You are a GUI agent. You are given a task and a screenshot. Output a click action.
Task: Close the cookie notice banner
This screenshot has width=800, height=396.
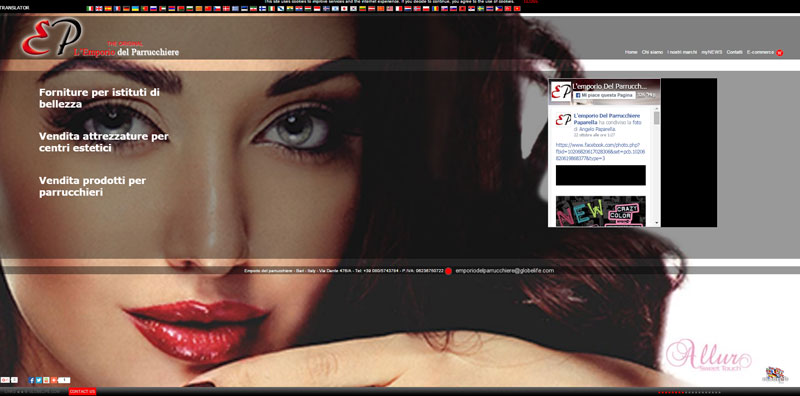point(531,2)
